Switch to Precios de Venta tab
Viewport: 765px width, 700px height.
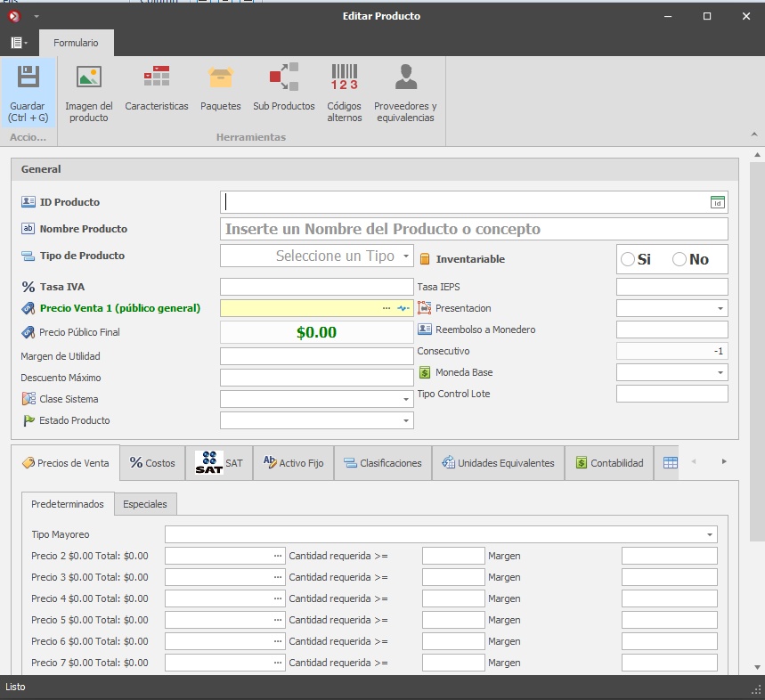[x=65, y=463]
